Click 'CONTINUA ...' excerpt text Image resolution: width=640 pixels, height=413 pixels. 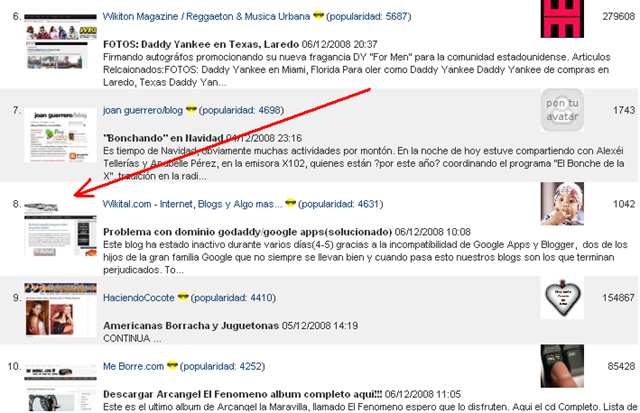(132, 338)
